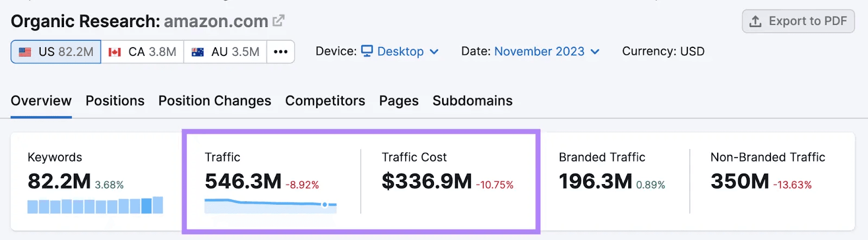Click the Export to PDF button

coord(798,21)
